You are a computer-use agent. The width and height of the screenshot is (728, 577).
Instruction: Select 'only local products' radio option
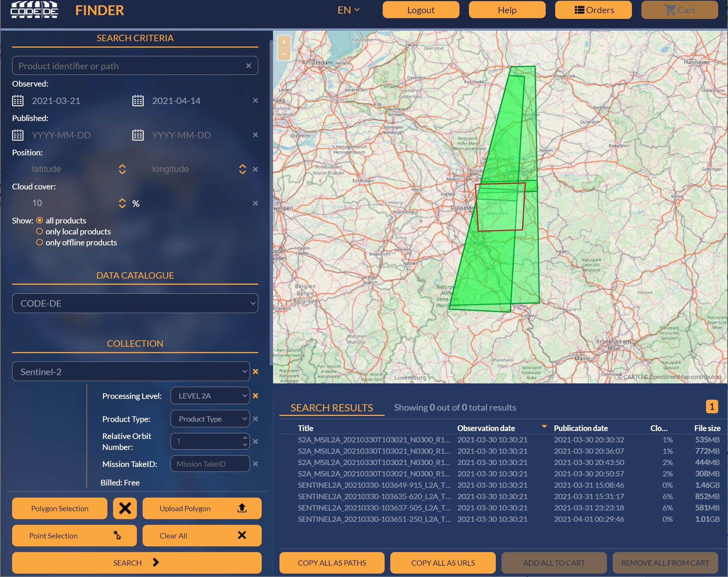(39, 231)
